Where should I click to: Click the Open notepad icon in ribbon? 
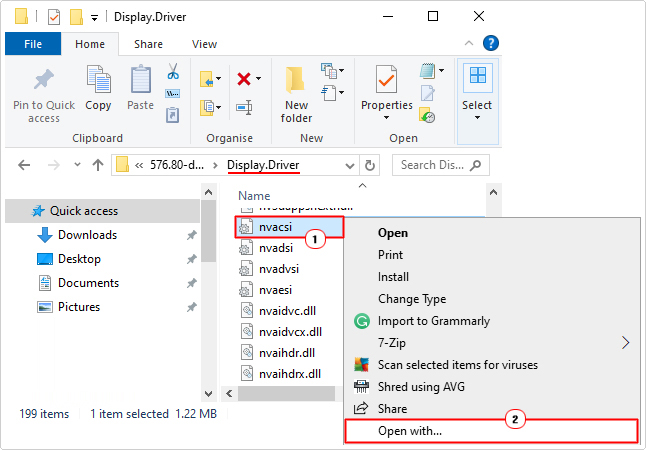click(x=428, y=71)
